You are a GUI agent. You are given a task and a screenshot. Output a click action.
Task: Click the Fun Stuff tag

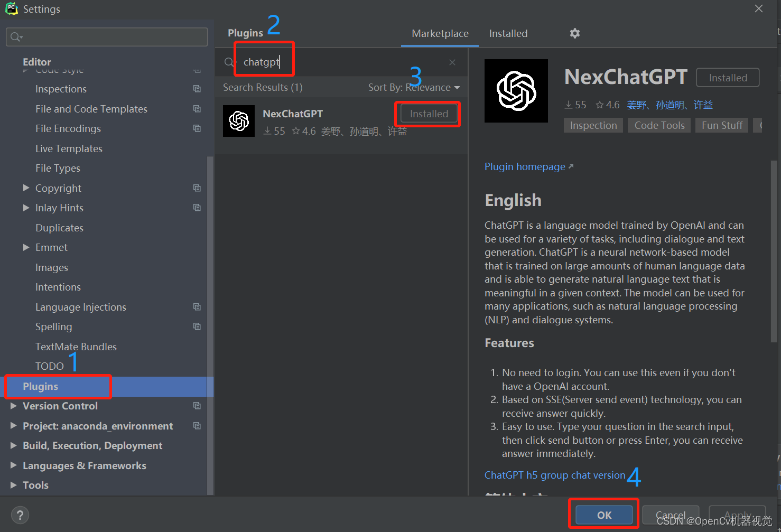click(x=722, y=125)
